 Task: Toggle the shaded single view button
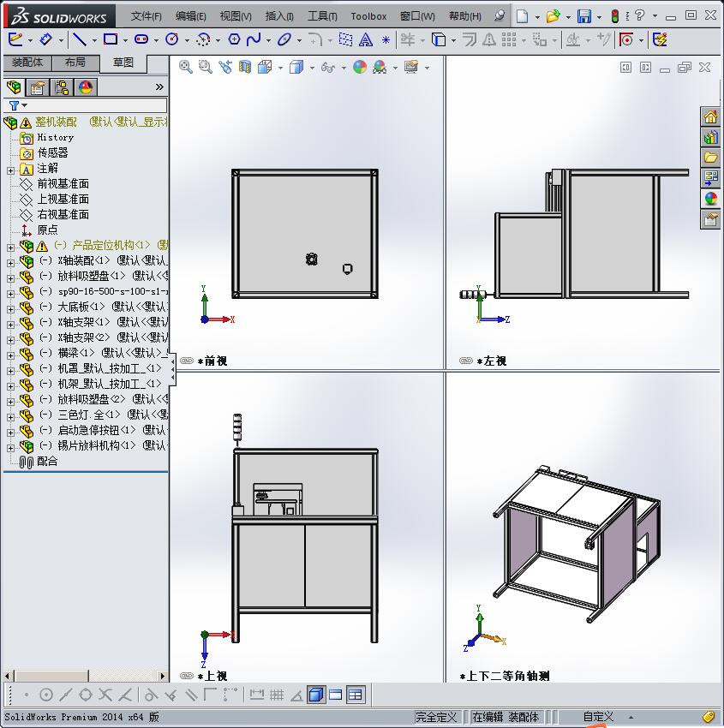[x=316, y=695]
